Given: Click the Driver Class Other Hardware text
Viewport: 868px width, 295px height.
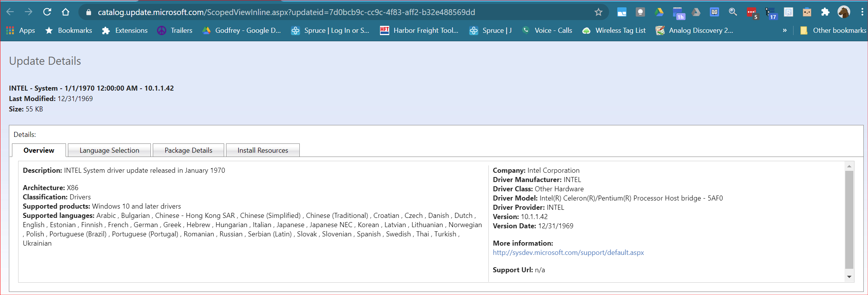Looking at the screenshot, I should tap(538, 189).
